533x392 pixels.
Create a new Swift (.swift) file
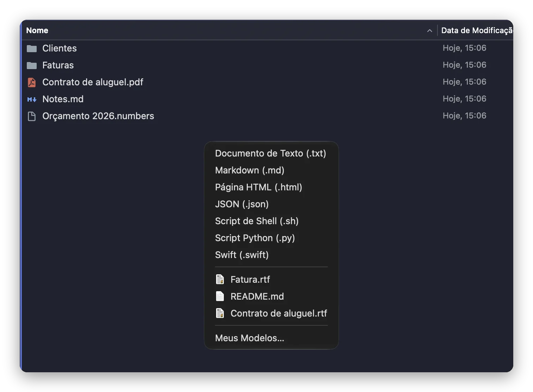[x=271, y=255]
